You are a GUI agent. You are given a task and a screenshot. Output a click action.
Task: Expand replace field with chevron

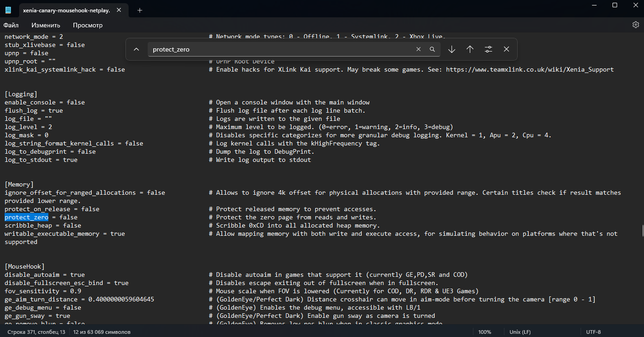tap(136, 49)
